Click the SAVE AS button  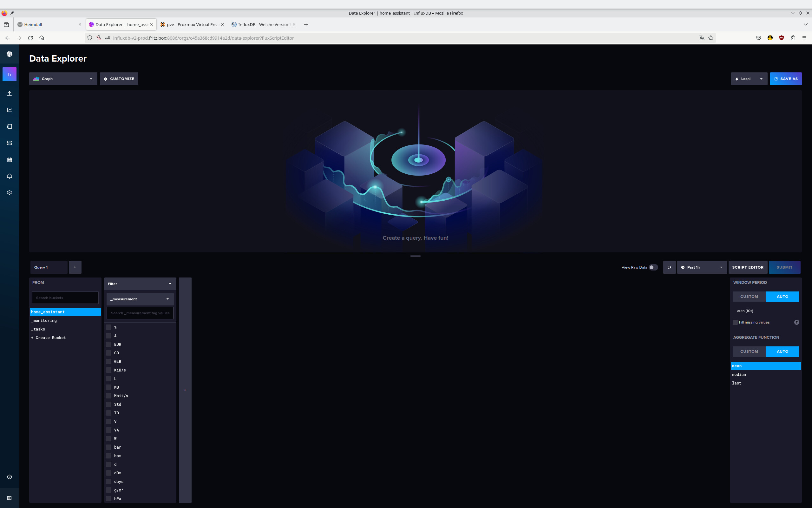click(785, 79)
